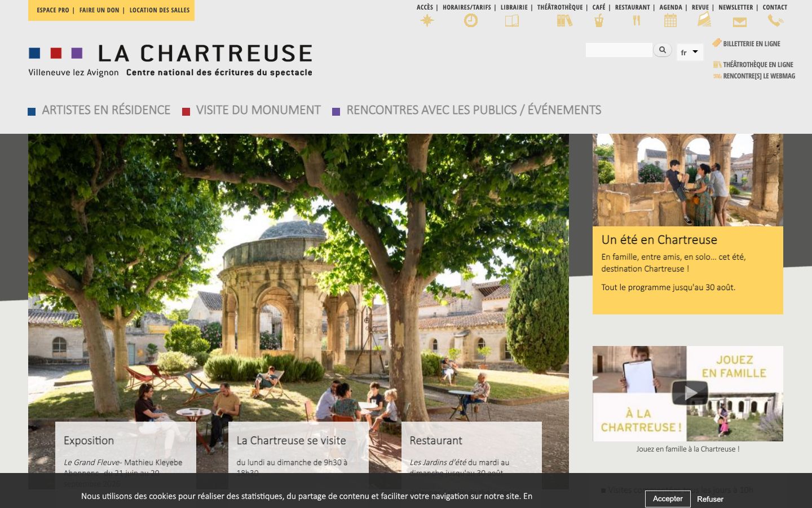Click the Revue magazine icon
This screenshot has width=812, height=508.
click(x=704, y=20)
